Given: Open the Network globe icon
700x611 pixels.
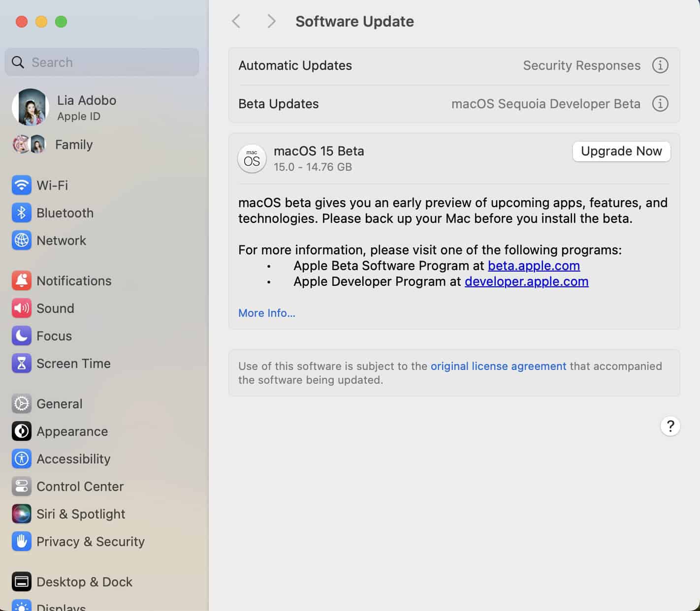Looking at the screenshot, I should [x=21, y=241].
